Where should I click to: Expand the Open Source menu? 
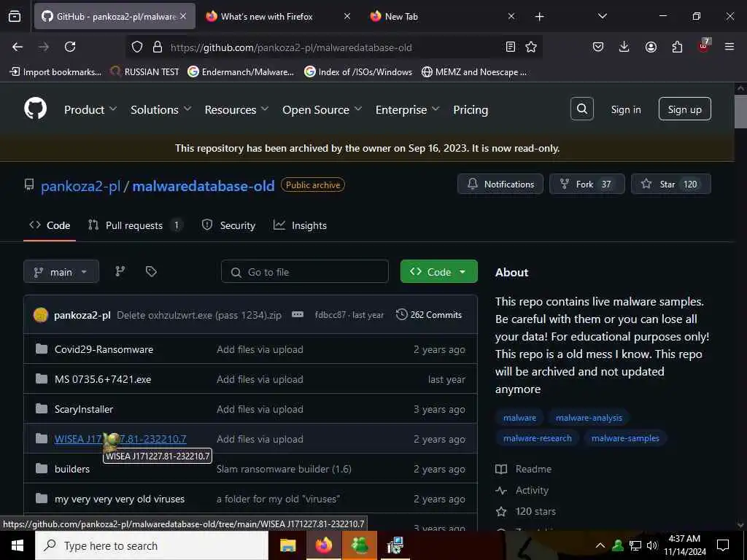[x=322, y=109]
